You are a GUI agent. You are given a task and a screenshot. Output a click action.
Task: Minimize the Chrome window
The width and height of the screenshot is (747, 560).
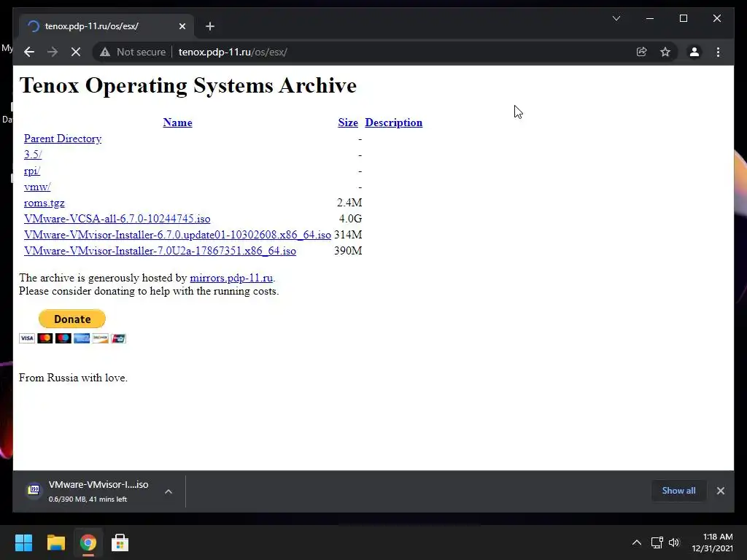650,18
